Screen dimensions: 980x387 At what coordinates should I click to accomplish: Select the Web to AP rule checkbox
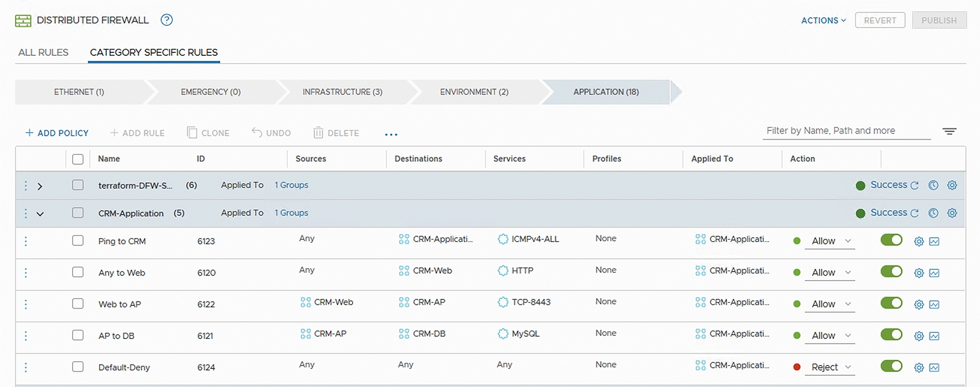pos(78,304)
